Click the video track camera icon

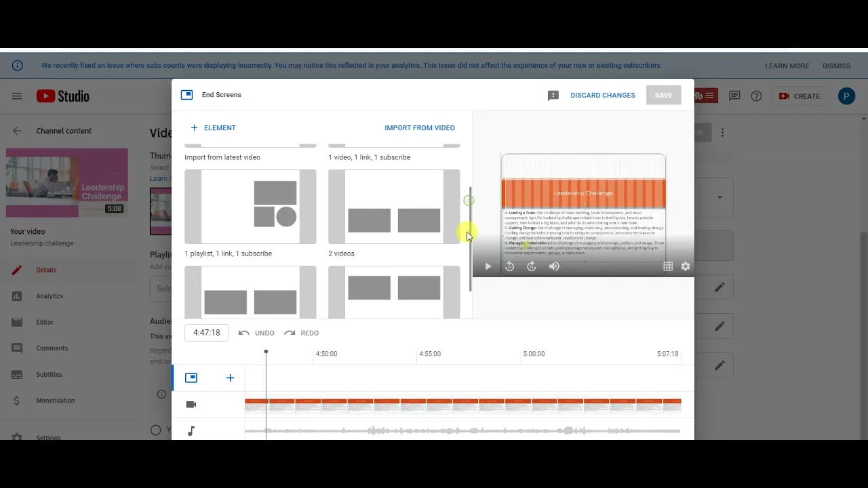tap(191, 405)
